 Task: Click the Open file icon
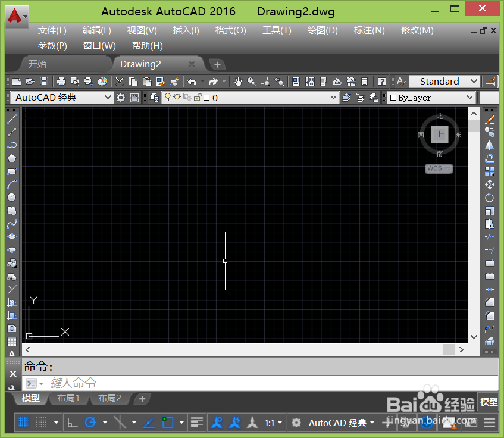point(30,82)
